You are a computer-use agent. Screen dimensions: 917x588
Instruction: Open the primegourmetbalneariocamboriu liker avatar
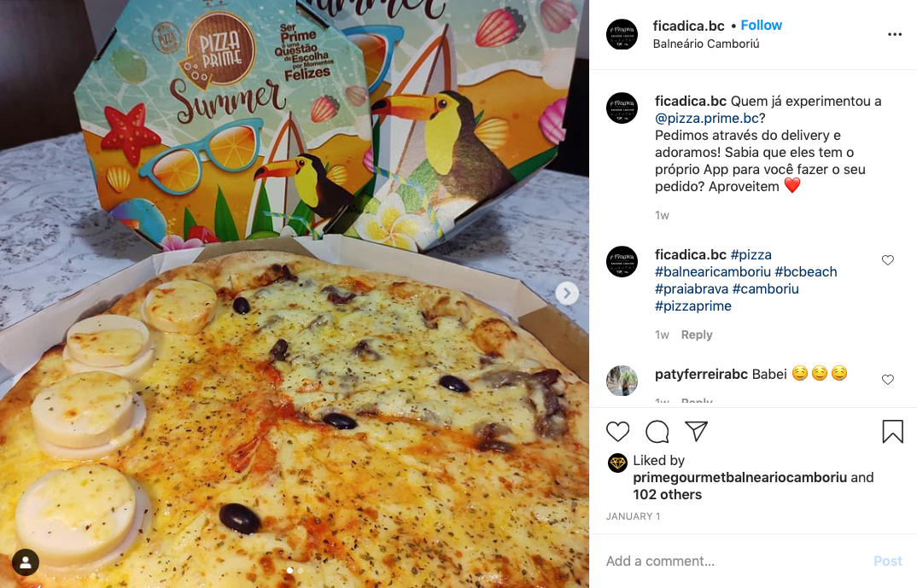click(x=617, y=463)
